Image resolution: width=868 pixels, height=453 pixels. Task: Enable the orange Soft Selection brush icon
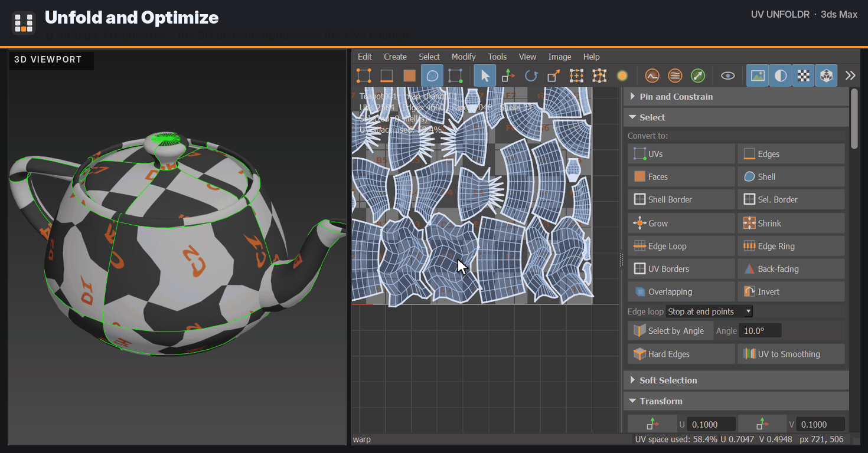coord(622,75)
